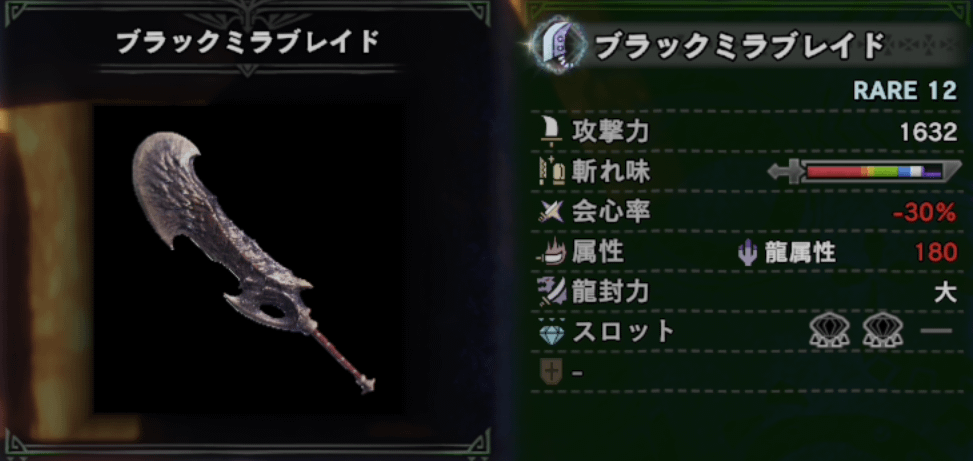973x461 pixels.
Task: Select the affinity crossed swords icon
Action: coord(551,212)
